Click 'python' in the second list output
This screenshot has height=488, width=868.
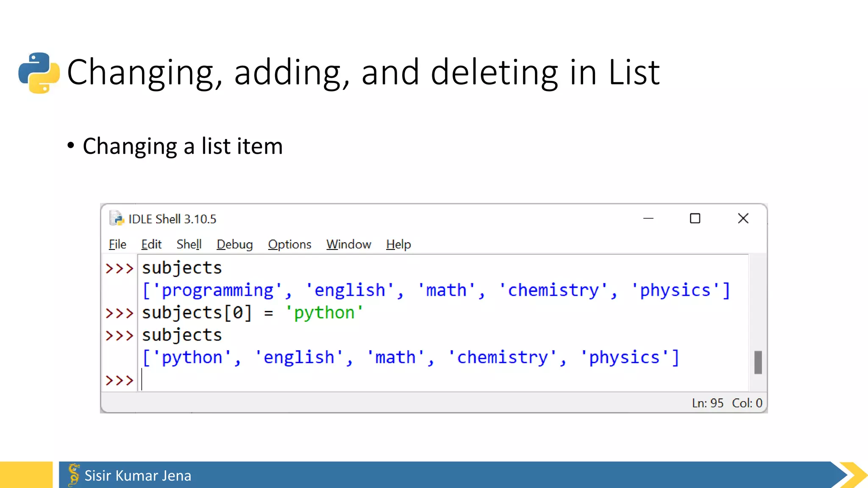coord(192,358)
